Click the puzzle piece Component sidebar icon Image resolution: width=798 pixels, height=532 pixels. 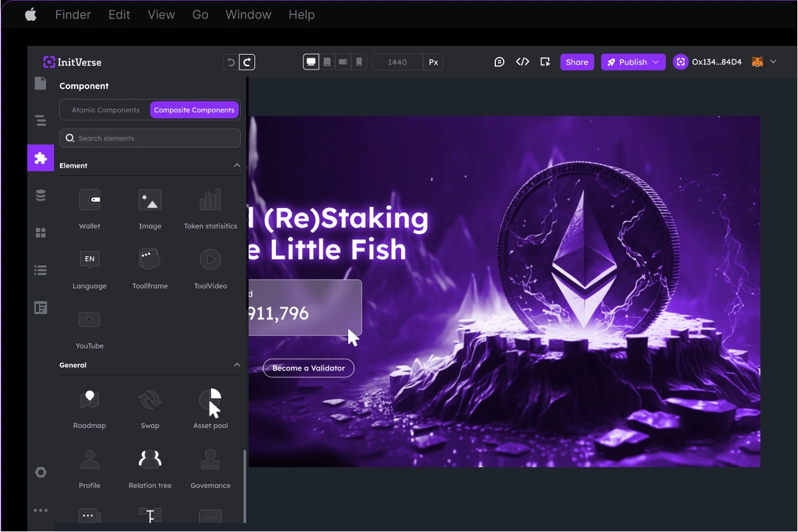[40, 158]
